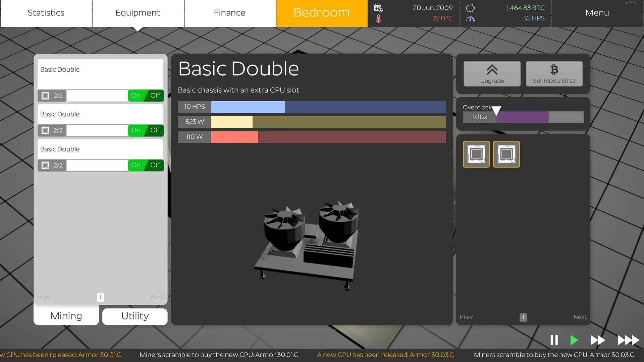Set triple fast-forward speed
Screen dimensions: 644x362
[x=628, y=340]
